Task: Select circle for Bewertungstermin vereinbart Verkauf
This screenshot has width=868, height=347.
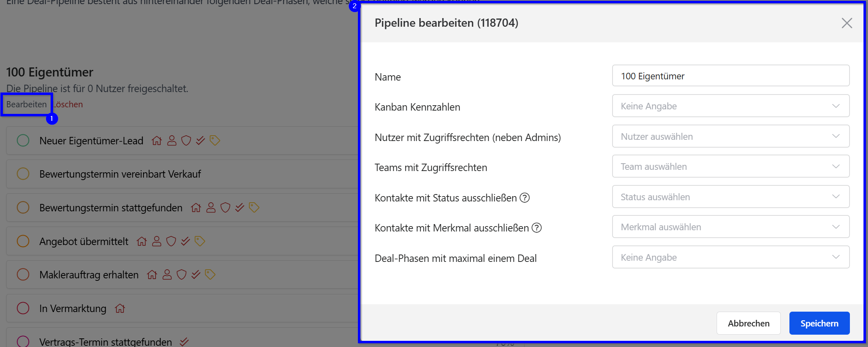Action: coord(23,174)
